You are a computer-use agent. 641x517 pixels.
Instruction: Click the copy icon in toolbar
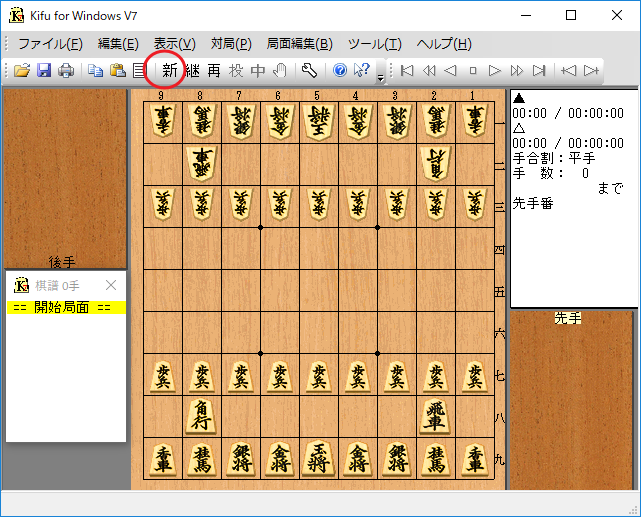point(96,70)
